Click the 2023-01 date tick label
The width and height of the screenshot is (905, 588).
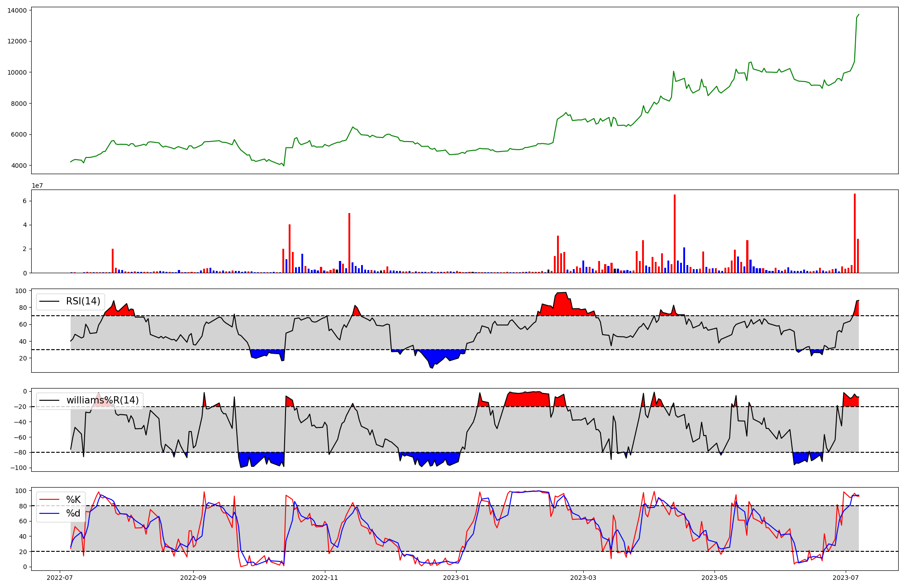click(456, 578)
